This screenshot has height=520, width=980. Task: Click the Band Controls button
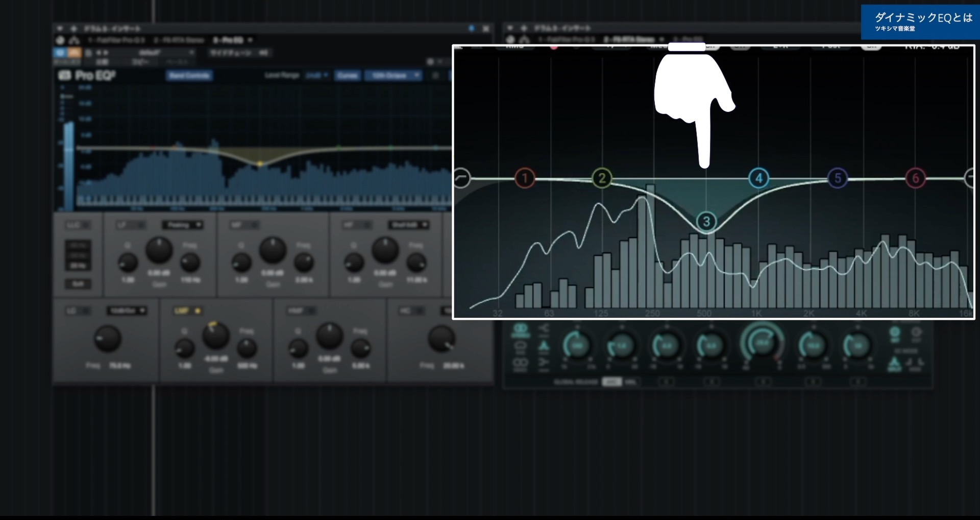(x=189, y=75)
